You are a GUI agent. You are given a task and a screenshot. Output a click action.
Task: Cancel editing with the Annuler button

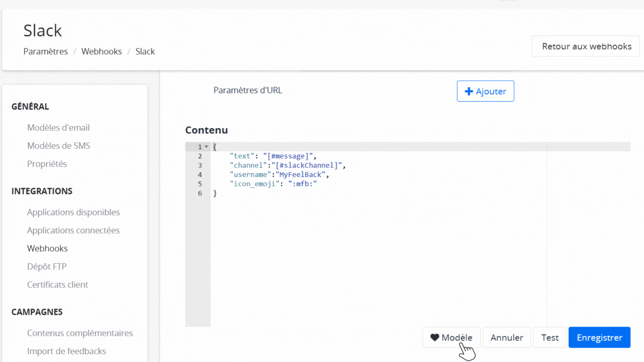[x=506, y=337]
